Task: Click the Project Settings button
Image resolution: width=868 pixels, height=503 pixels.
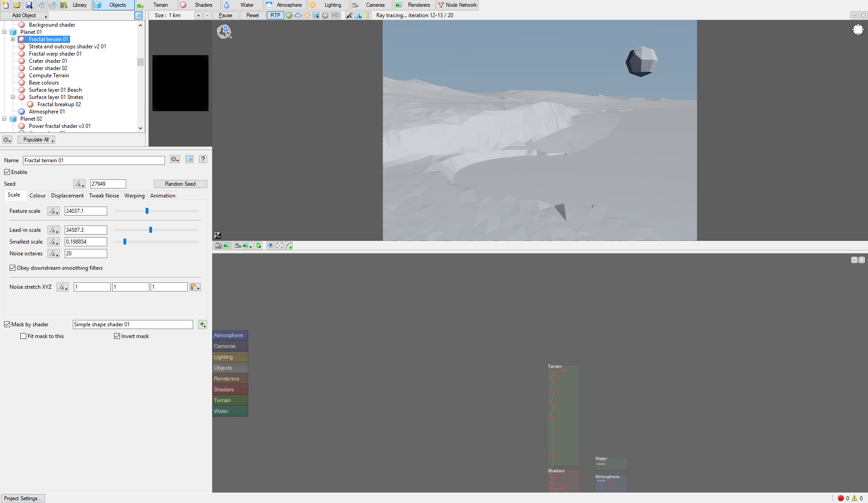Action: (23, 498)
